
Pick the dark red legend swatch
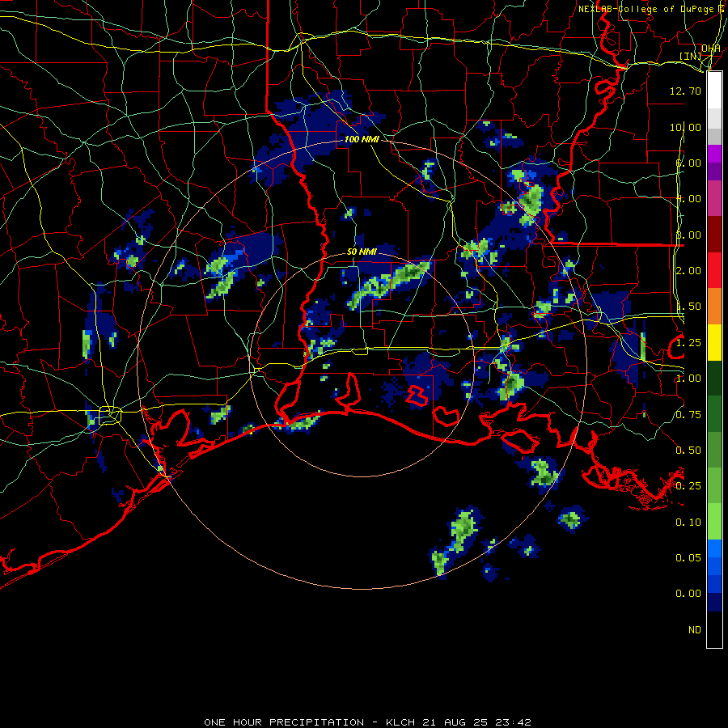[x=714, y=235]
